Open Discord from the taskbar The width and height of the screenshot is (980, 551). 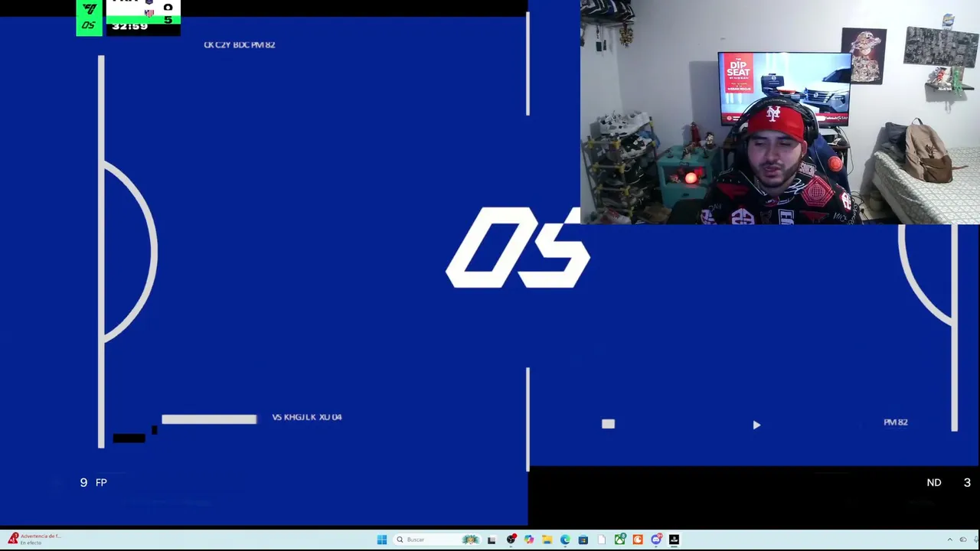[x=656, y=540]
